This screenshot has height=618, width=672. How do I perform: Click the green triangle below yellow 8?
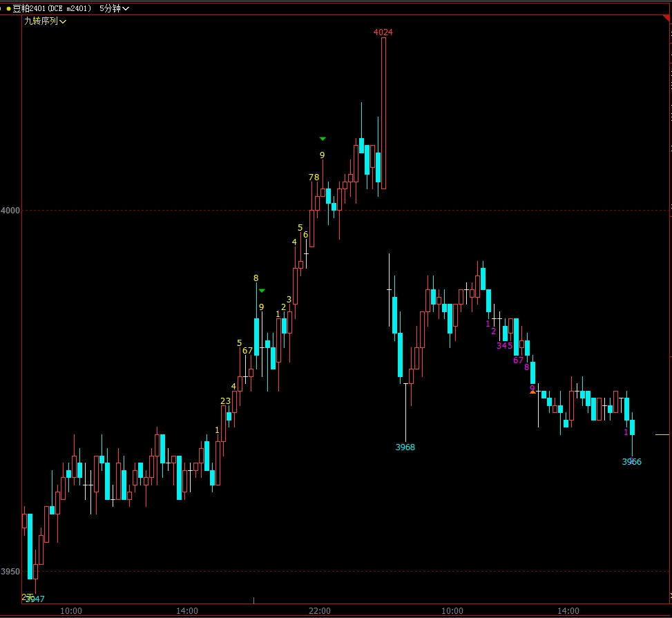click(x=262, y=291)
